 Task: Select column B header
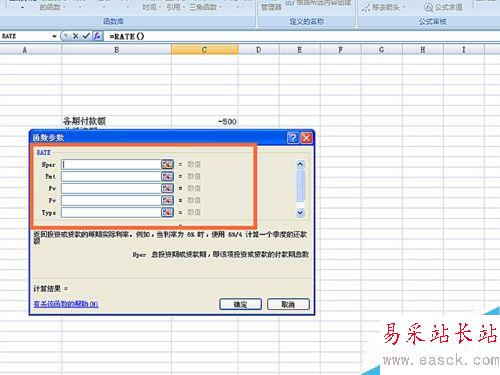116,50
